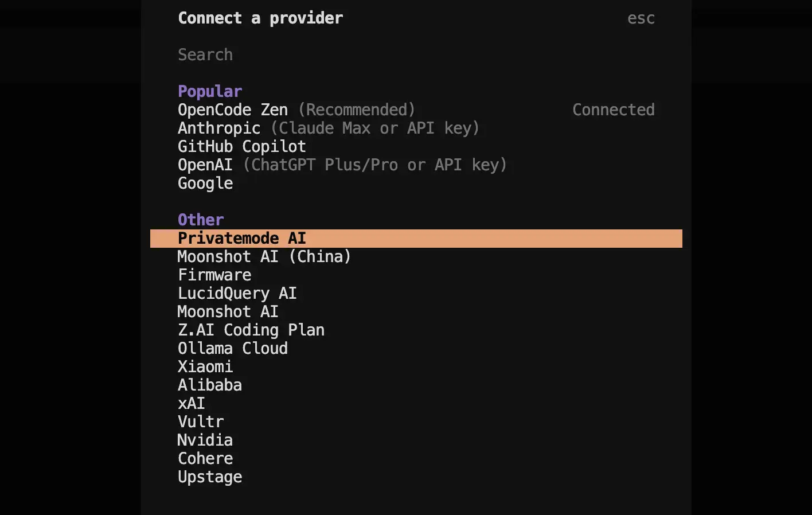812x515 pixels.
Task: Choose Xiaomi from the provider list
Action: pyautogui.click(x=205, y=366)
